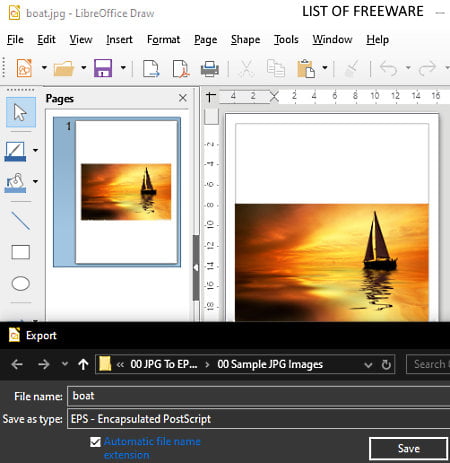450x463 pixels.
Task: Open the Help menu
Action: click(378, 40)
